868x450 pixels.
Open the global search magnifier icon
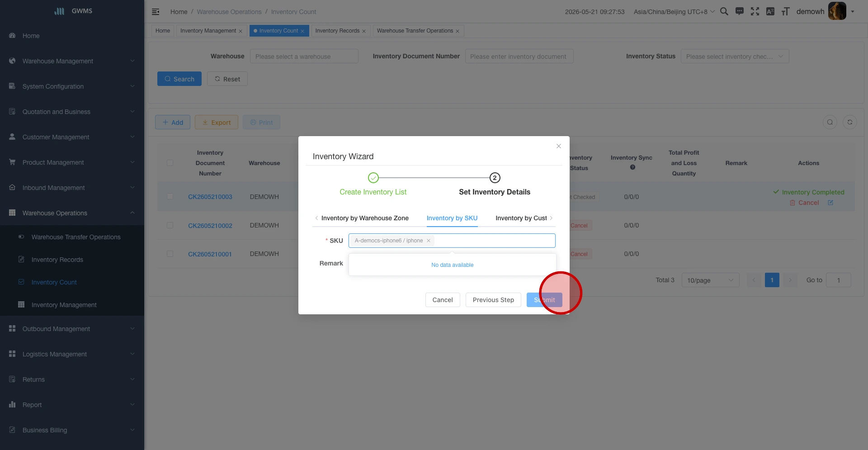724,11
